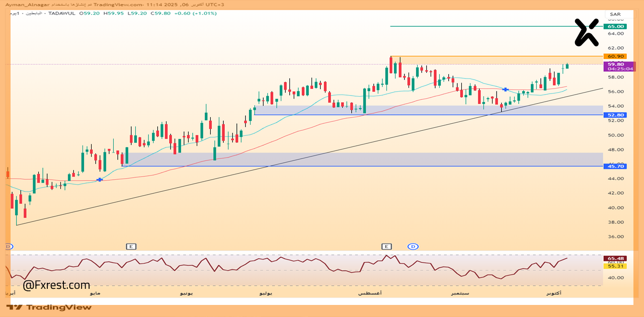
Task: Click the يوليو month label on the time axis
Action: pos(265,293)
